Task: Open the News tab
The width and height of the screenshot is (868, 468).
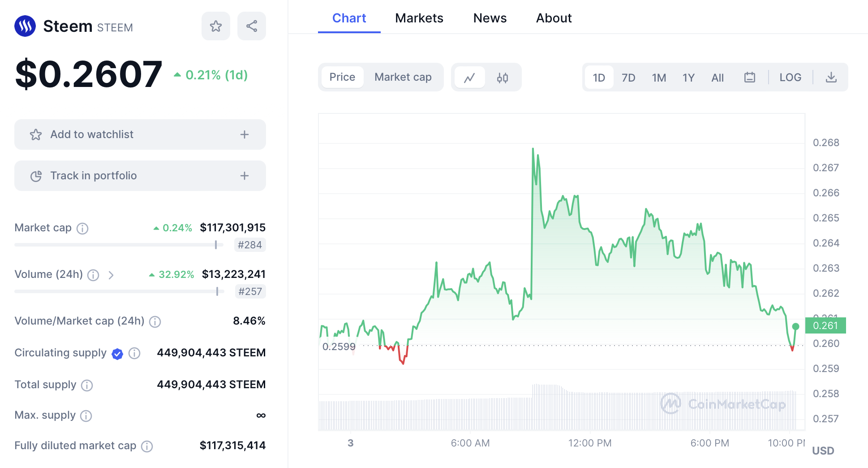Action: [x=490, y=18]
